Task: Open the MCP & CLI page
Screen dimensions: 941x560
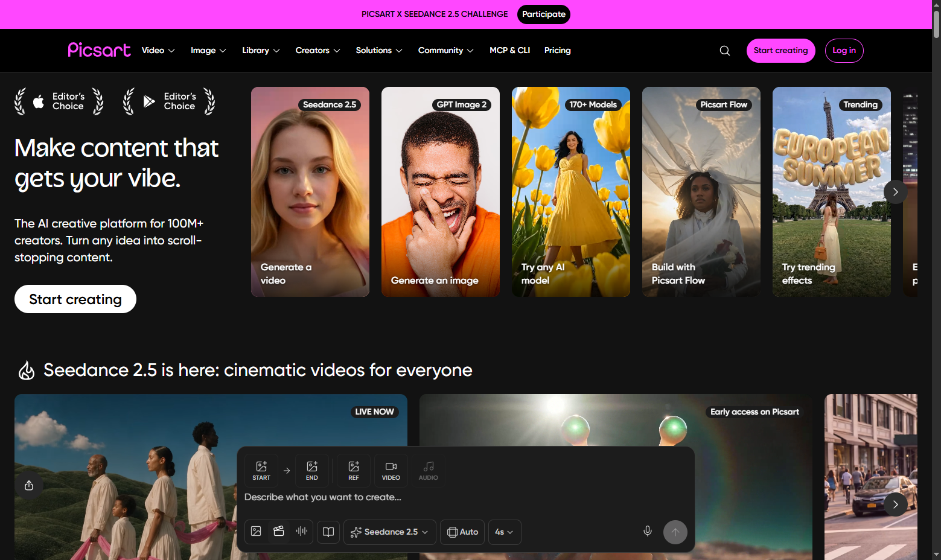Action: (x=510, y=51)
